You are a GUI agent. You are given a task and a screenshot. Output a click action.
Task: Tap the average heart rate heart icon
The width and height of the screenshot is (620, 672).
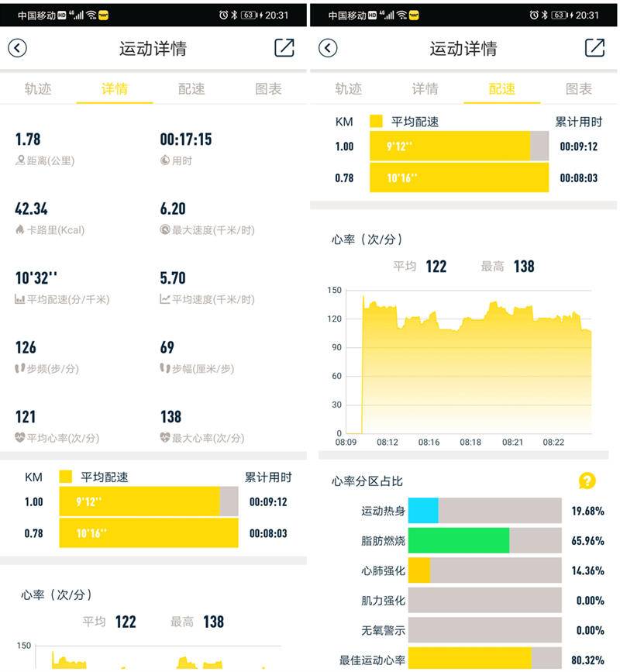pos(19,438)
